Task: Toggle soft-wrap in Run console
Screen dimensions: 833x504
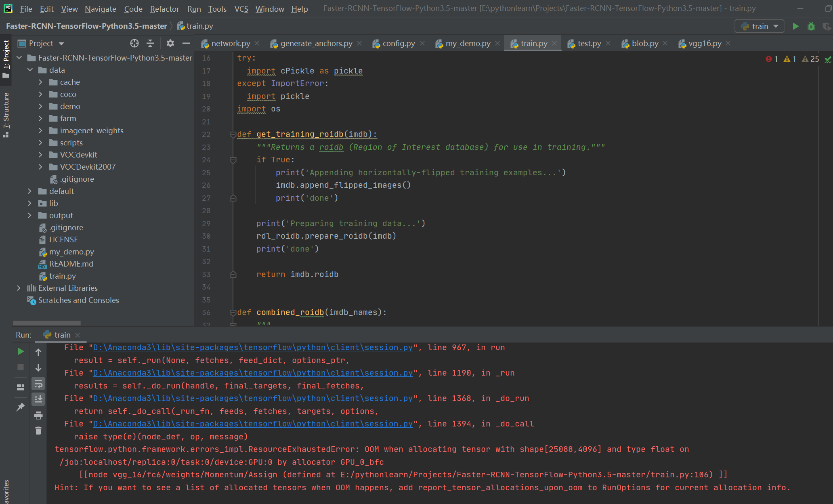Action: (x=38, y=384)
